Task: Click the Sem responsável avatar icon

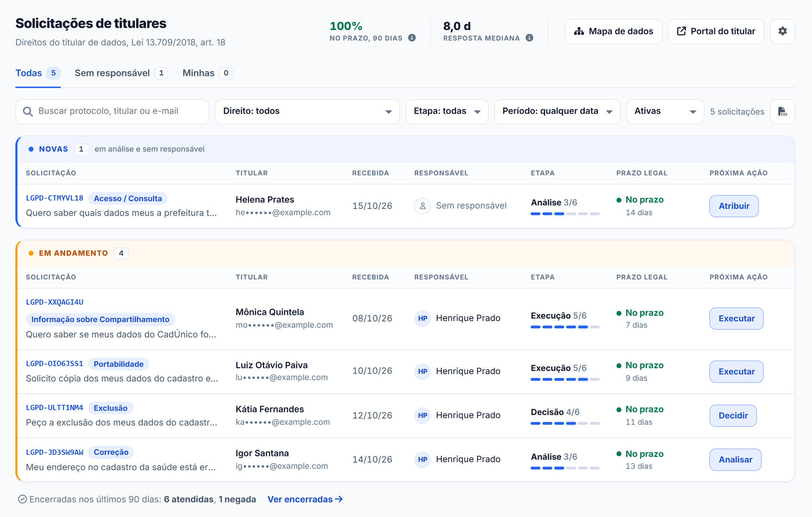Action: click(x=422, y=206)
